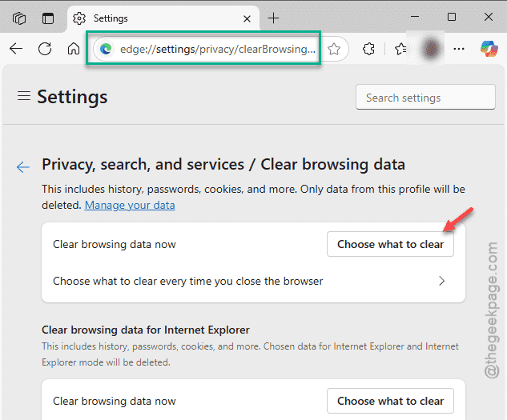Add this page to favorites with the star

(x=334, y=49)
